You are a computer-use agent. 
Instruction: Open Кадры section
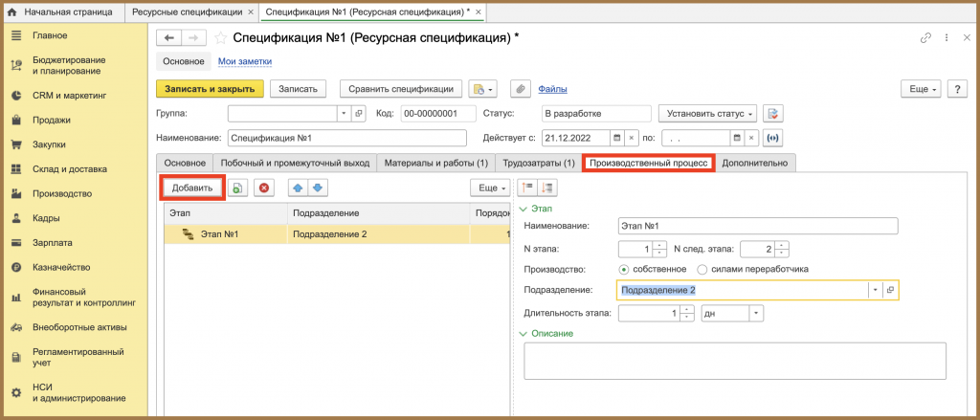(46, 219)
